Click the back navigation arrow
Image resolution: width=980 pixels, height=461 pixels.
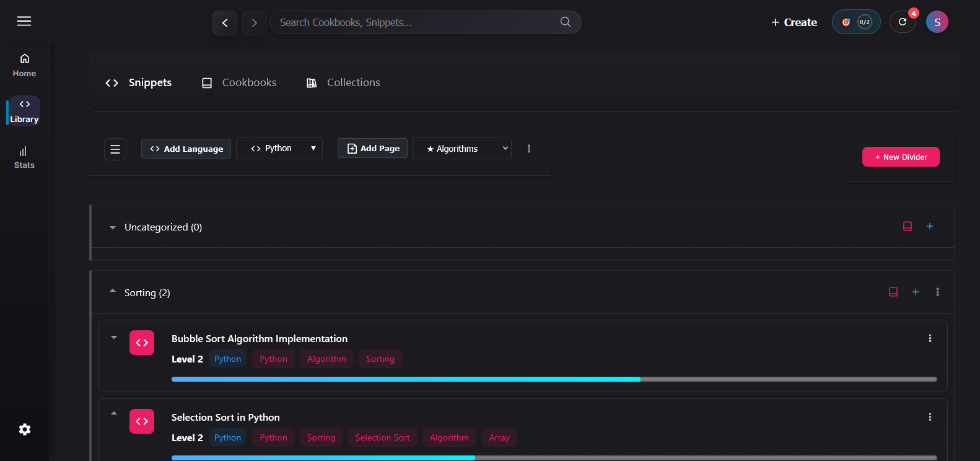tap(225, 23)
